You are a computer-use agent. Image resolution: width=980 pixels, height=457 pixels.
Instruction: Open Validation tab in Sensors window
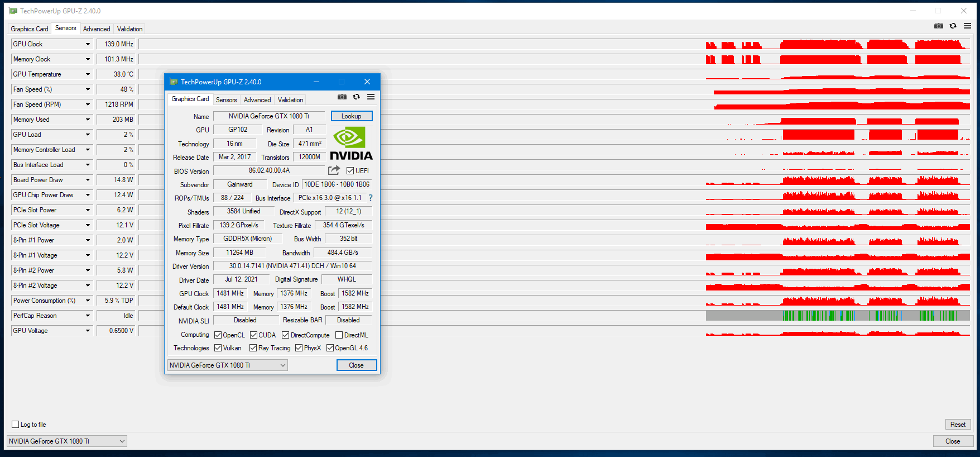(129, 29)
